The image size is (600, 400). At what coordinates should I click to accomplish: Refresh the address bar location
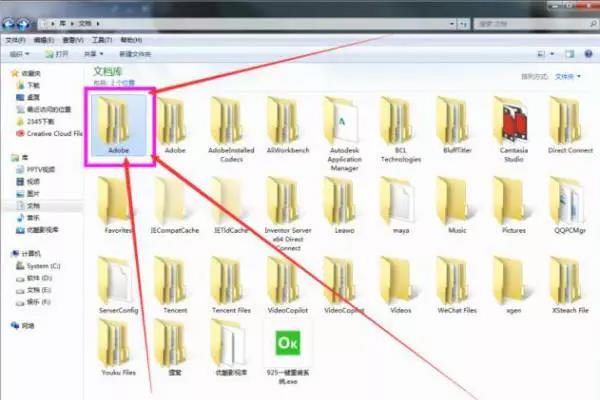click(463, 24)
